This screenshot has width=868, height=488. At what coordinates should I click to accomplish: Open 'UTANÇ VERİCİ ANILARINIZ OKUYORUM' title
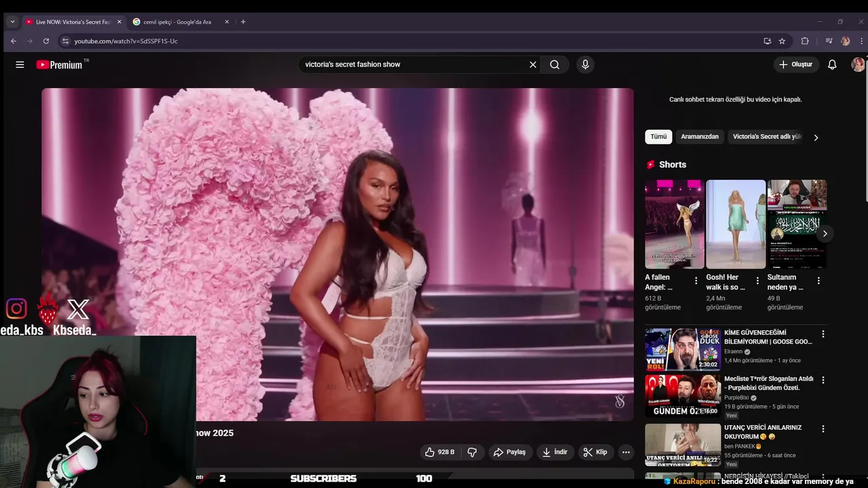pyautogui.click(x=763, y=432)
